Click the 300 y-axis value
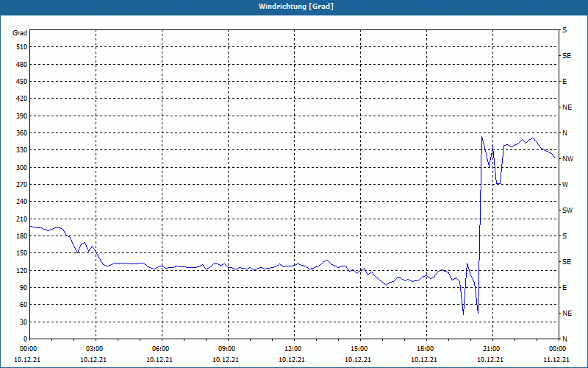This screenshot has width=588, height=368. pos(21,168)
